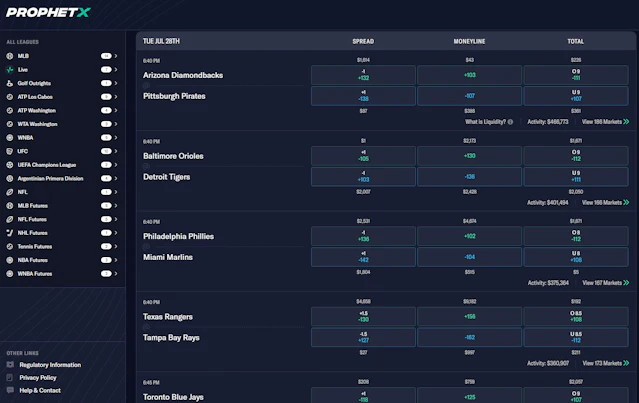
Task: Click the Regulatory Information icon
Action: [10, 364]
